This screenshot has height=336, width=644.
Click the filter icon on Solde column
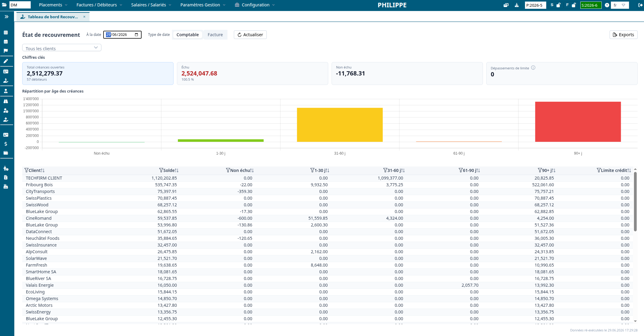coord(161,170)
